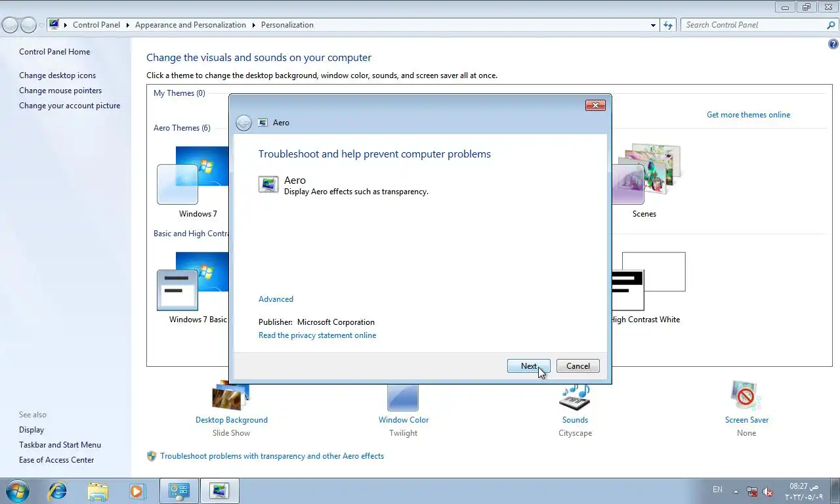This screenshot has width=840, height=504.
Task: Click the refresh button beside address bar
Action: click(x=668, y=25)
